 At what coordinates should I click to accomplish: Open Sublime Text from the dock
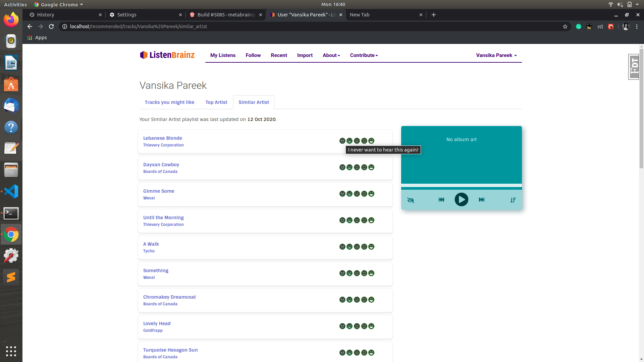(11, 277)
